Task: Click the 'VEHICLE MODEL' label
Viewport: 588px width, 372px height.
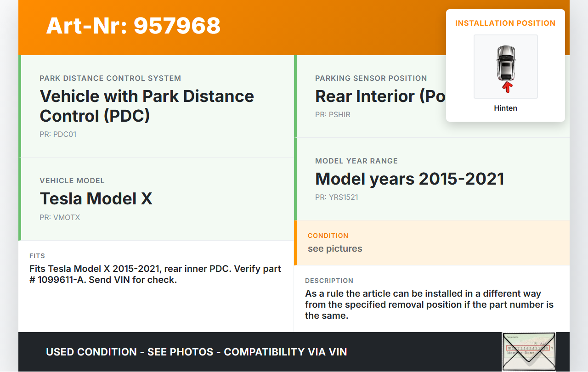Action: point(72,180)
